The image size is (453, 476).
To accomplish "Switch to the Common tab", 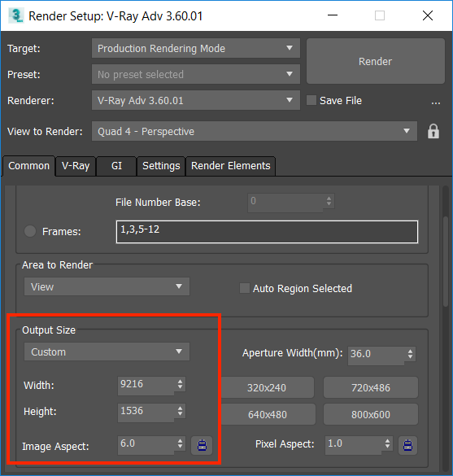I will 28,166.
